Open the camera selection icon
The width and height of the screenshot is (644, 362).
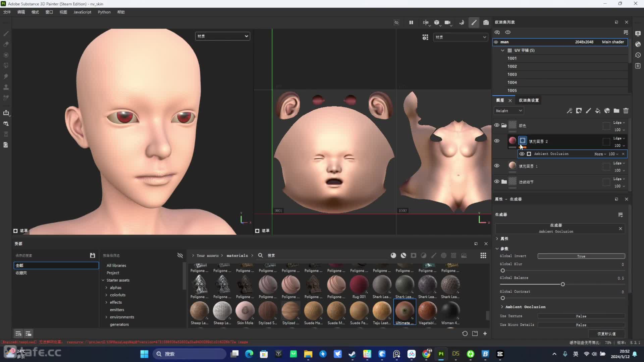pyautogui.click(x=448, y=22)
